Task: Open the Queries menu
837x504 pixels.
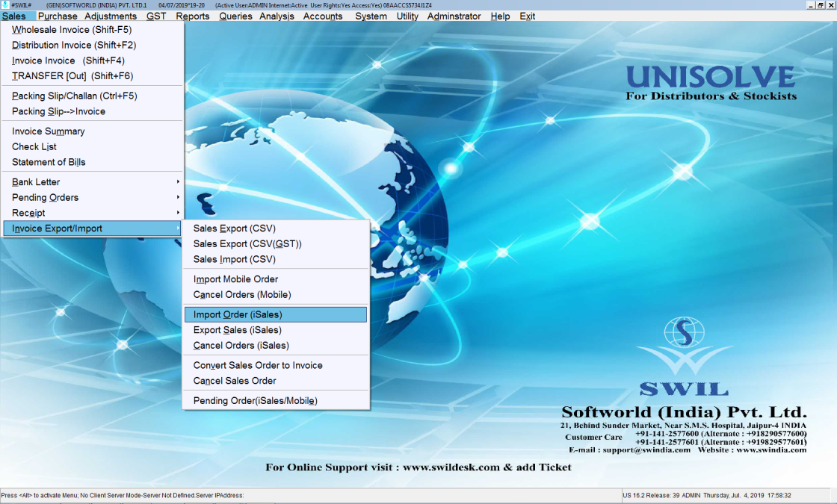Action: point(235,16)
